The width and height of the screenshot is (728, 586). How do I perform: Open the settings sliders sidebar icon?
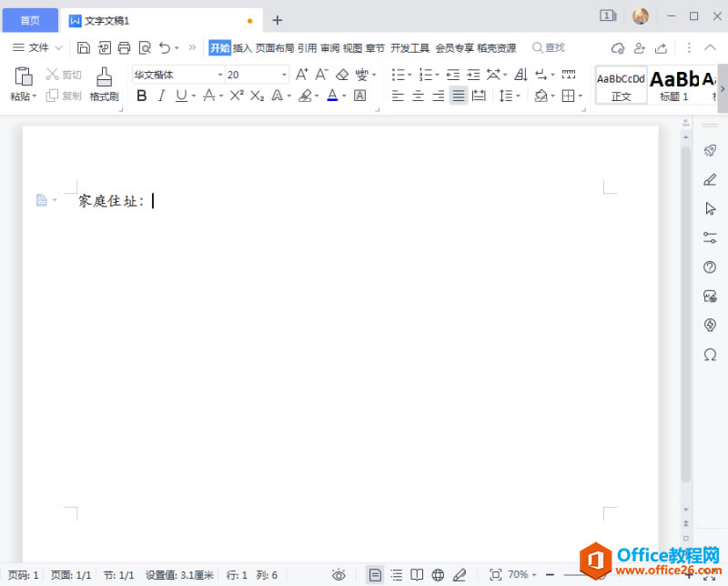pyautogui.click(x=710, y=237)
